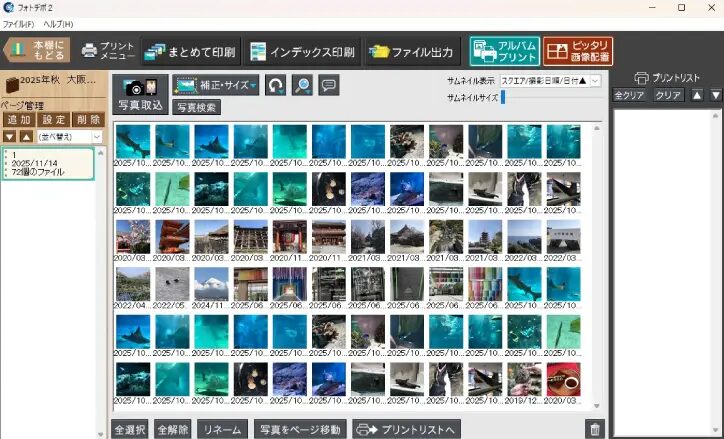Move print list item down arrow

coord(716,95)
